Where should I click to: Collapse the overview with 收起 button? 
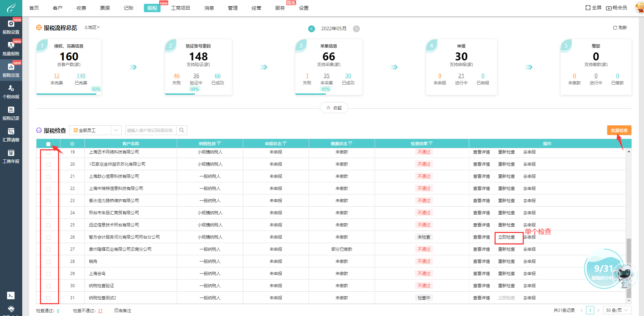(x=334, y=108)
